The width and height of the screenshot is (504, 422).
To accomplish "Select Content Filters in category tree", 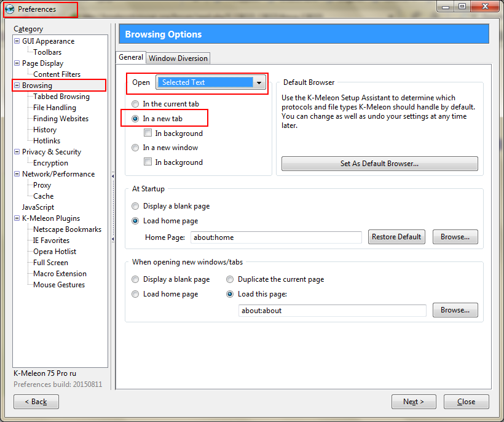I will (x=57, y=74).
